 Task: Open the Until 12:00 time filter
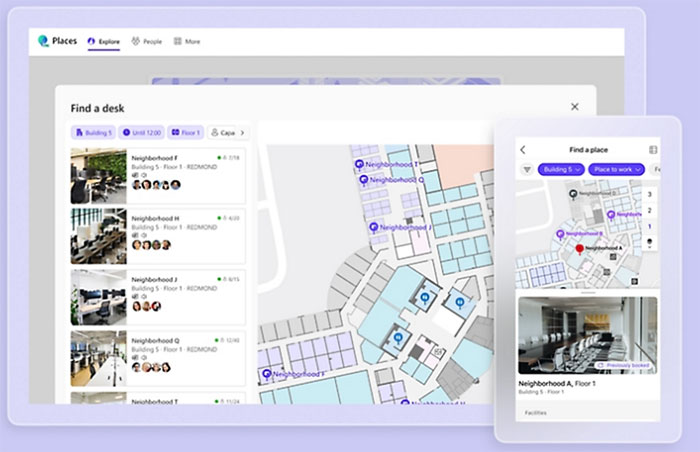pos(142,133)
